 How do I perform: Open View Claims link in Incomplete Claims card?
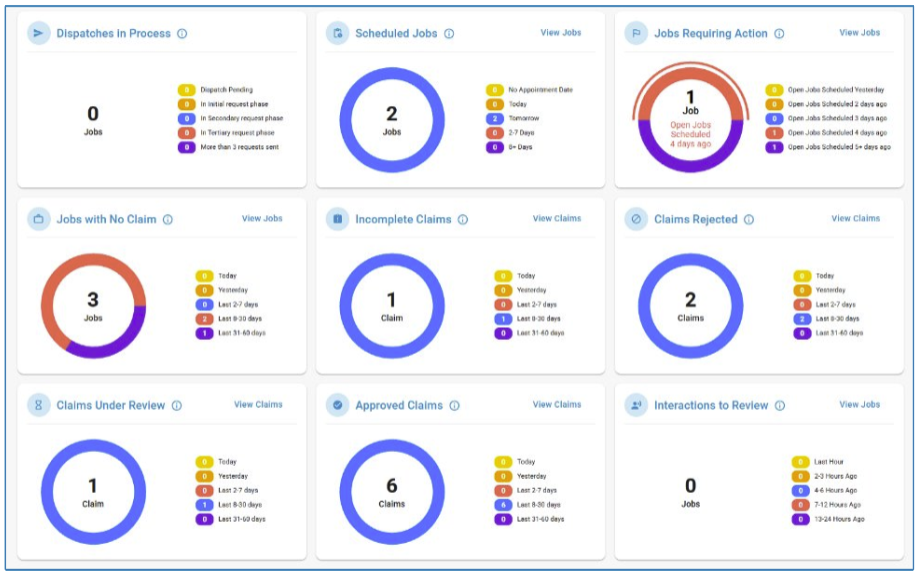[557, 218]
